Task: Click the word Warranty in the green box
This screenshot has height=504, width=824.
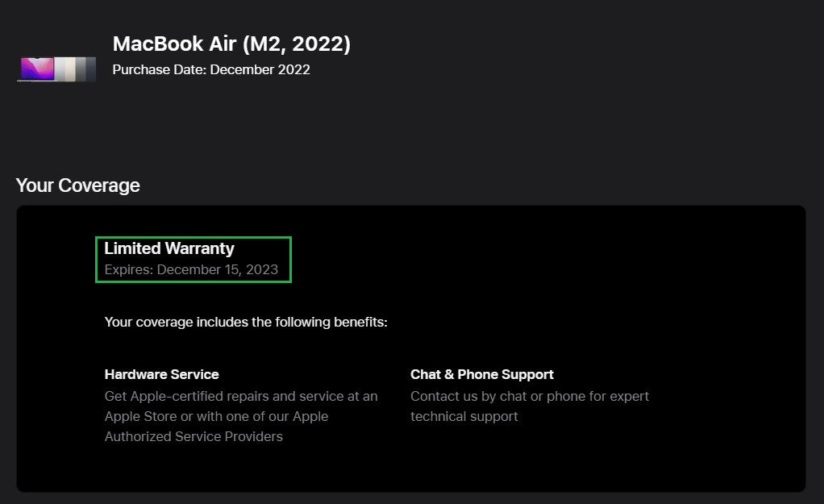Action: click(200, 248)
